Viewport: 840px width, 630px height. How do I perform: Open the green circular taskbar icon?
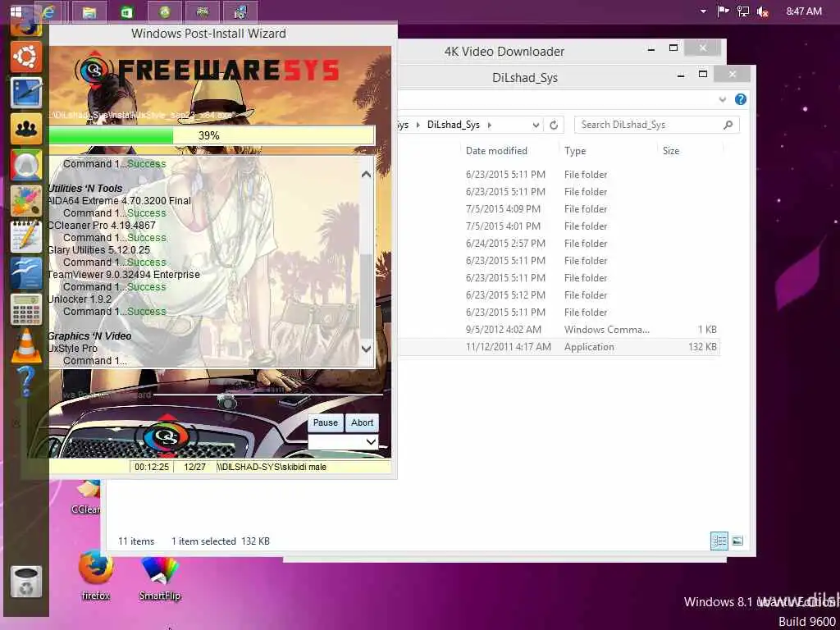point(164,11)
